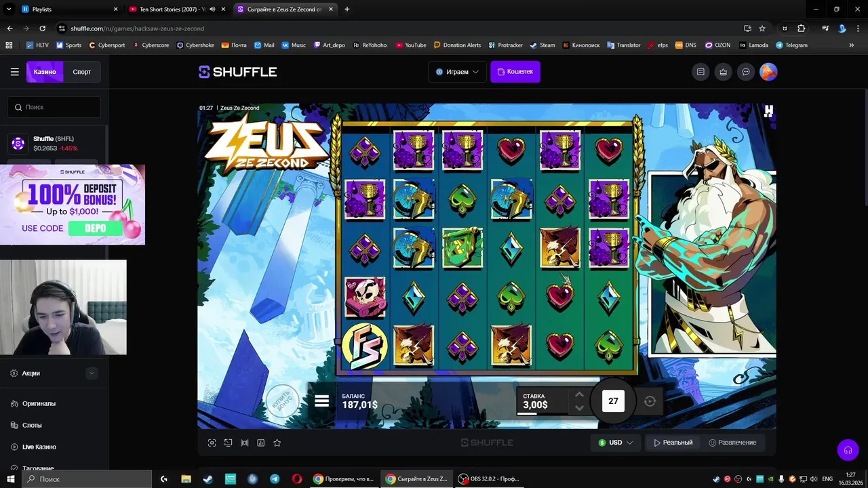Click the SHUFFLE logo in header
Viewport: 868px width, 488px height.
pyautogui.click(x=237, y=72)
